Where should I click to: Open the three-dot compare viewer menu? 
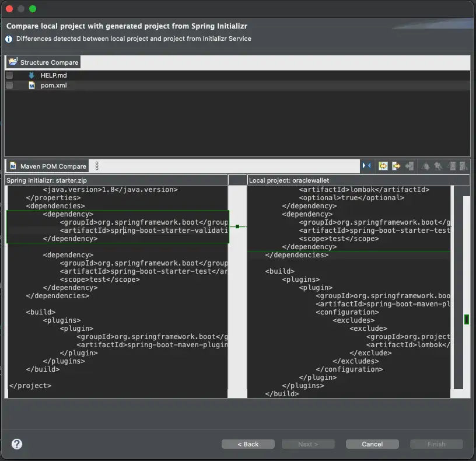click(97, 166)
